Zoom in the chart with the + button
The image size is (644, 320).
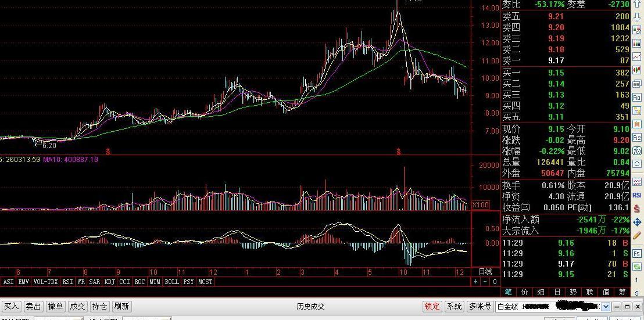tap(476, 282)
